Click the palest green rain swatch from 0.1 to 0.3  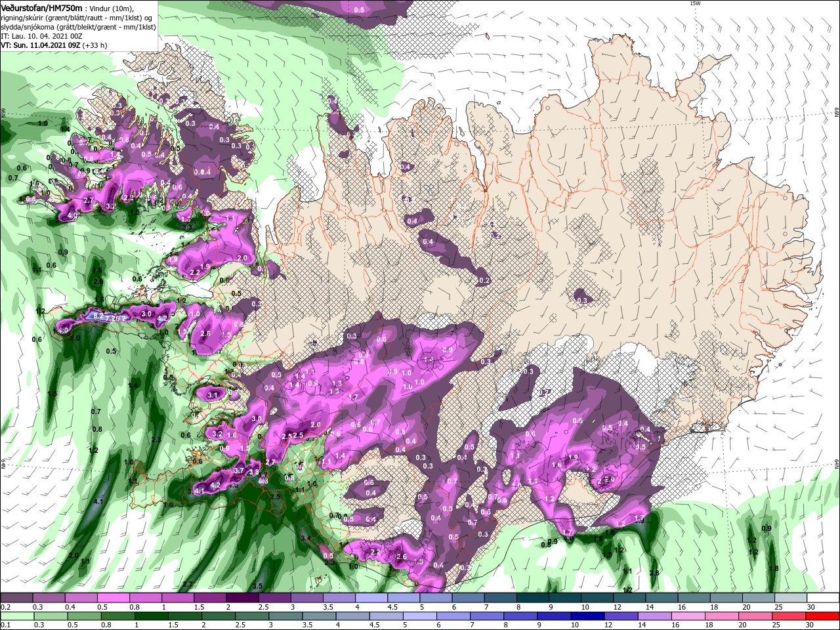point(17,616)
